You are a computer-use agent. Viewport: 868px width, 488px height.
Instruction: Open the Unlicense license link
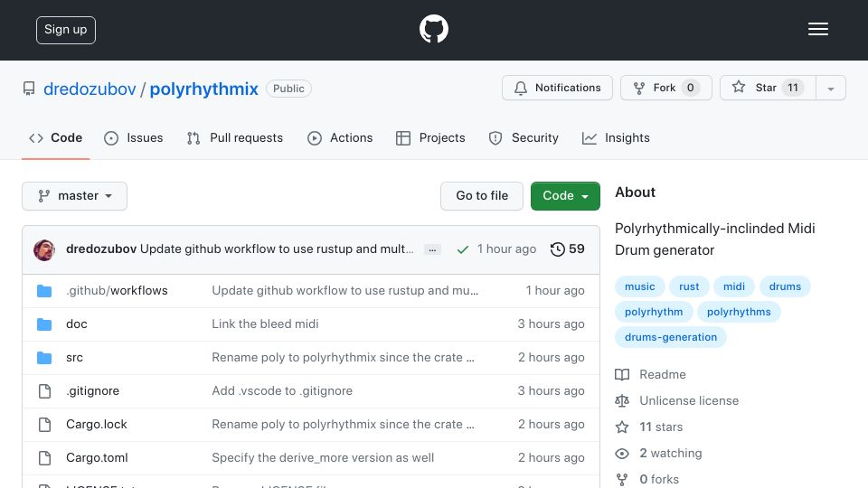[677, 400]
